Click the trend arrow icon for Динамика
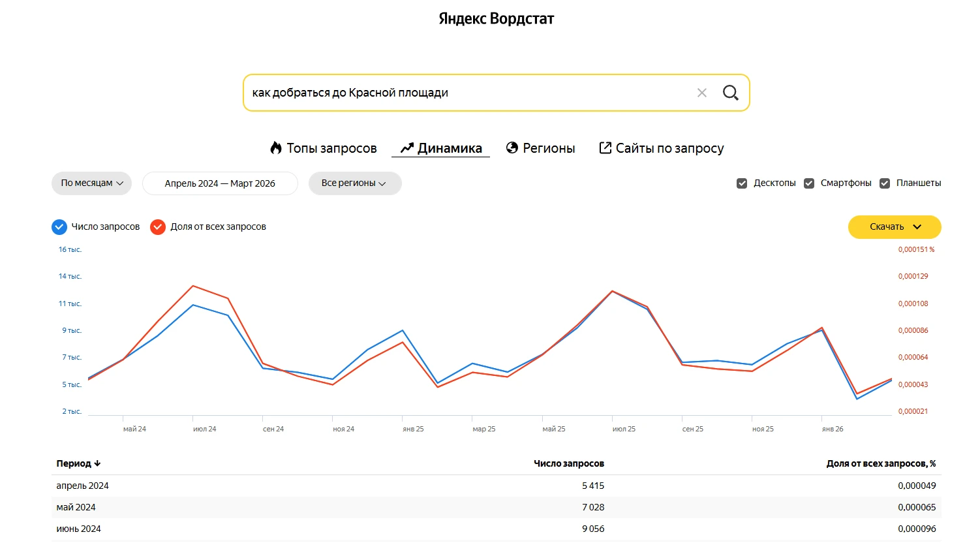The height and width of the screenshot is (560, 980). tap(407, 148)
